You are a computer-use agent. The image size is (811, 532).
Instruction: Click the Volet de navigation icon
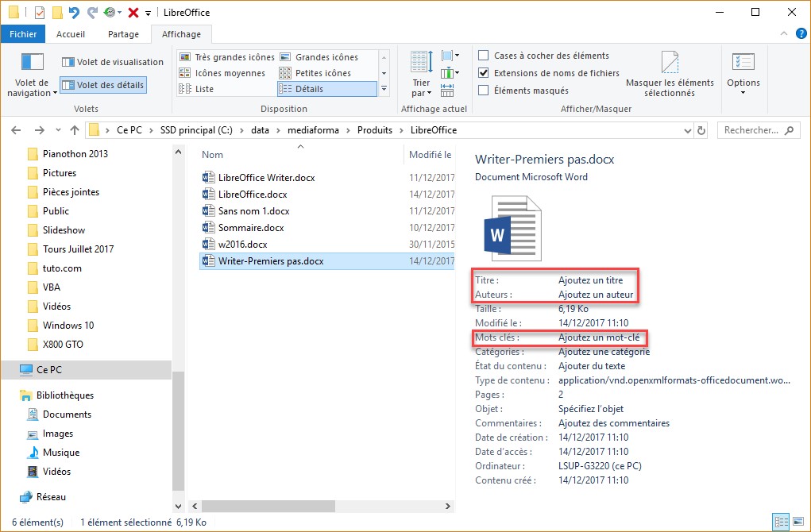[32, 63]
